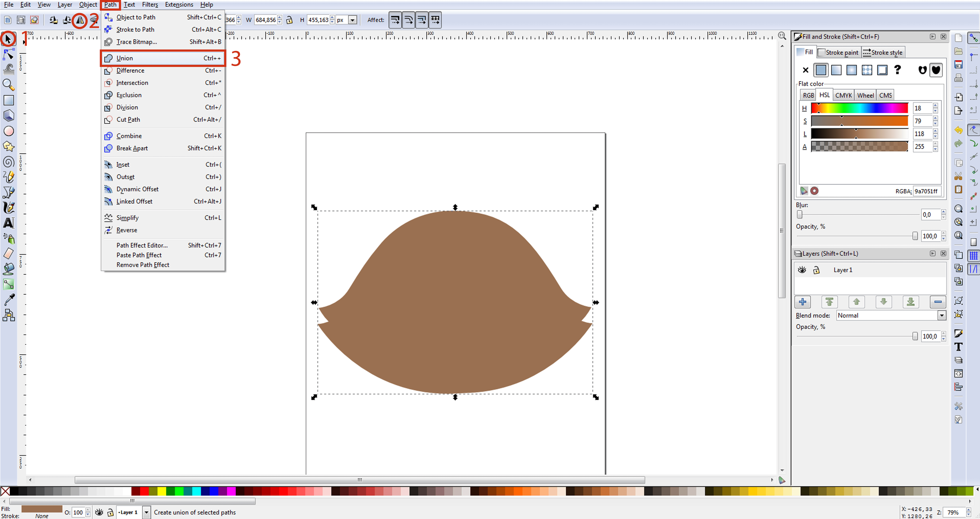Switch to the Stroke style tab

(883, 52)
